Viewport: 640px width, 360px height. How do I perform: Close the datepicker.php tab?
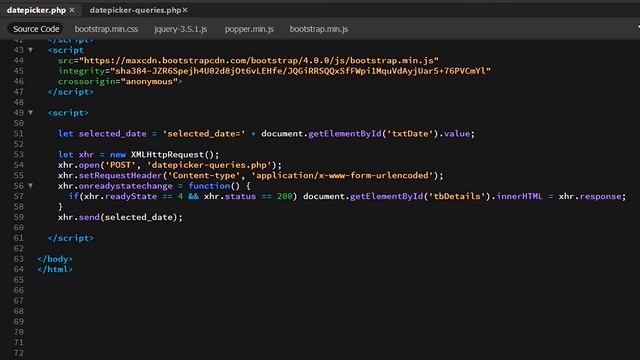[x=72, y=10]
